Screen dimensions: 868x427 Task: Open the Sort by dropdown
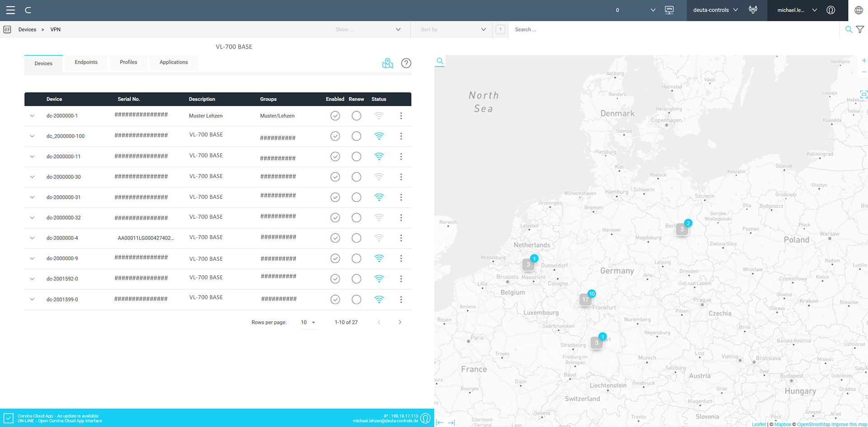451,29
